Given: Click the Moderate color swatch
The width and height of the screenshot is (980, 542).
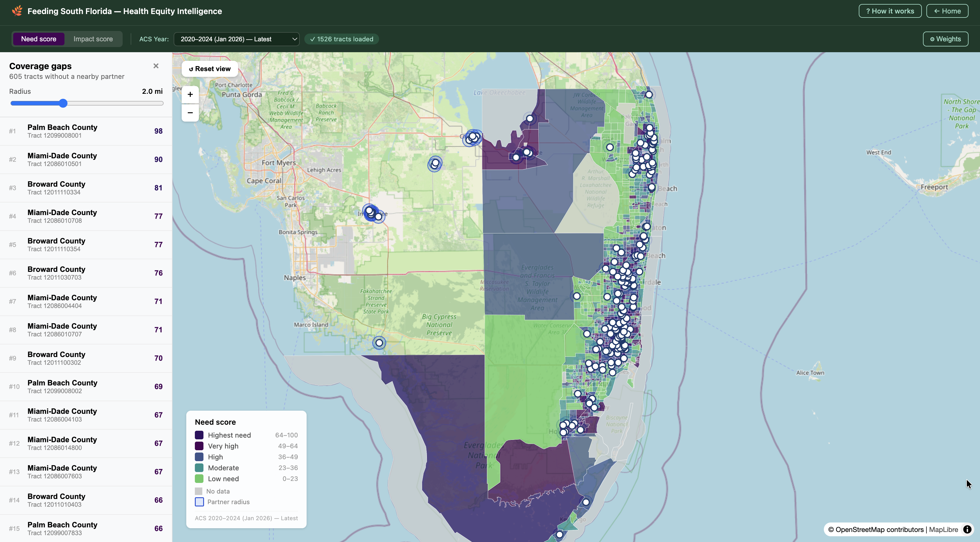Looking at the screenshot, I should tap(199, 468).
